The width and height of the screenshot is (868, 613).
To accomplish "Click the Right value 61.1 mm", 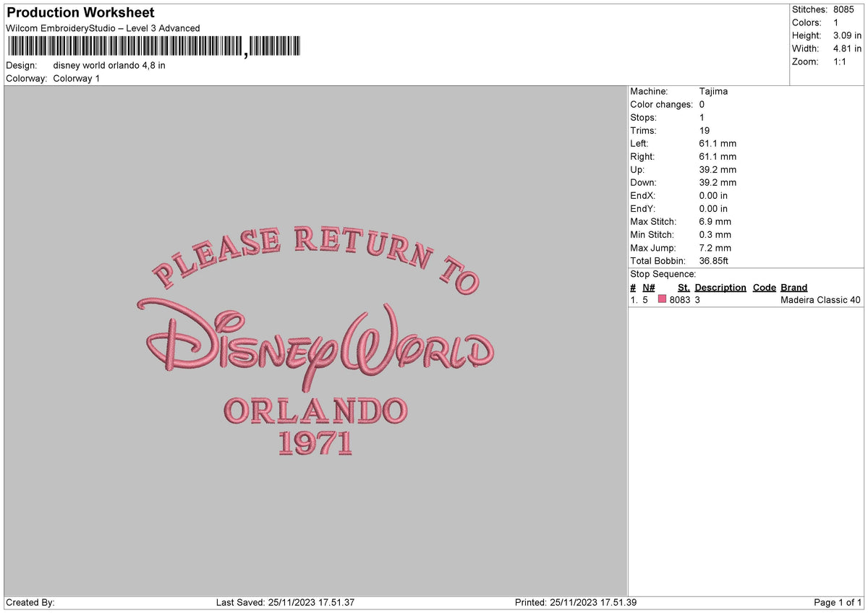I will [x=718, y=156].
